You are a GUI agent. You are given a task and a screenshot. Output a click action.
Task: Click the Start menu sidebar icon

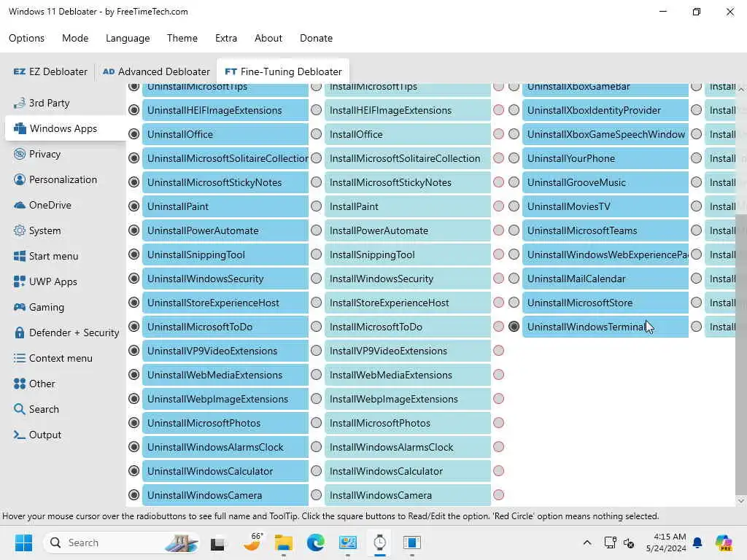coord(20,256)
